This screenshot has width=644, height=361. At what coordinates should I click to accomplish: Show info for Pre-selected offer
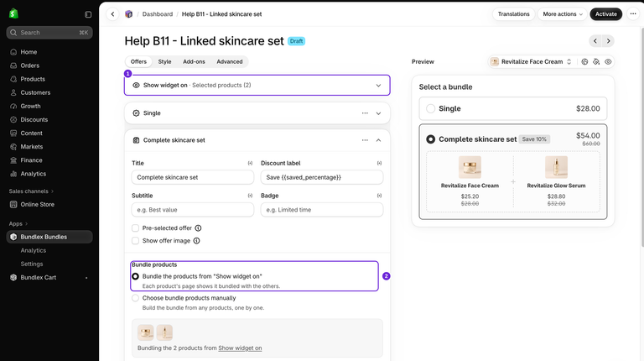click(x=198, y=228)
